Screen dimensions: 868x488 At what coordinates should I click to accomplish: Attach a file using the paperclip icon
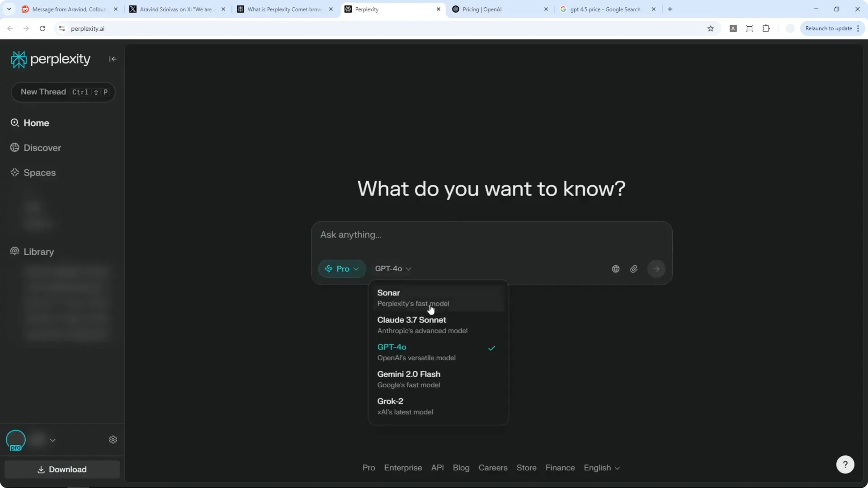pos(634,268)
